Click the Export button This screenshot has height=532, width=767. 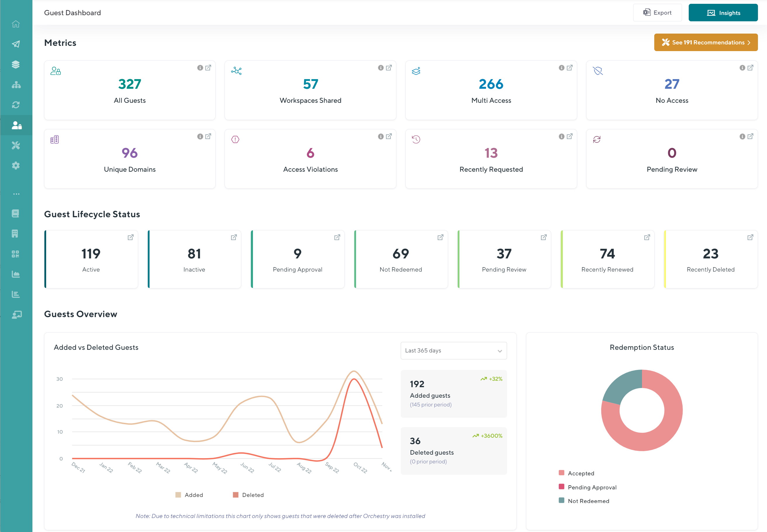657,12
